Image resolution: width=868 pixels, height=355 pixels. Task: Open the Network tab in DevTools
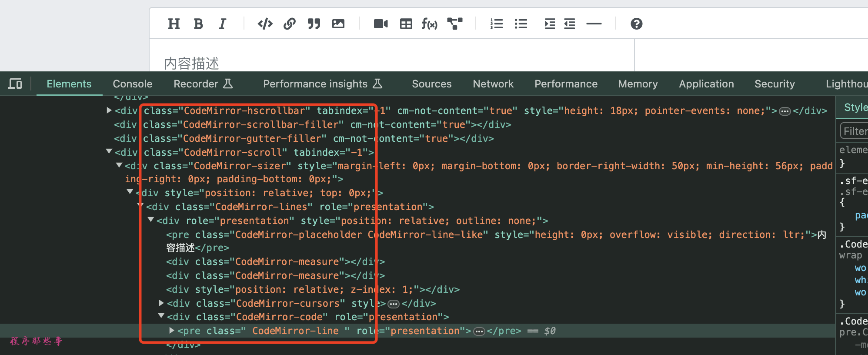(x=493, y=84)
